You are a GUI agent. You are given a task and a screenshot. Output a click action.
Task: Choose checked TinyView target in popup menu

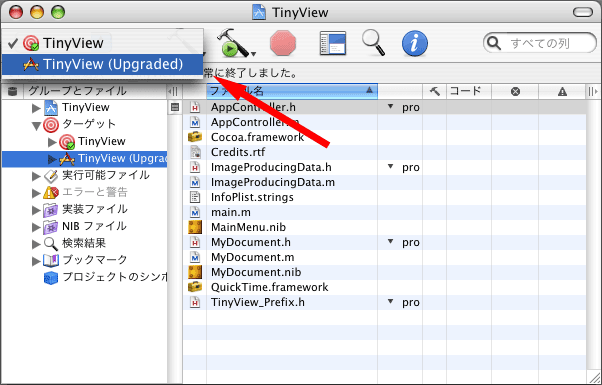pyautogui.click(x=102, y=43)
